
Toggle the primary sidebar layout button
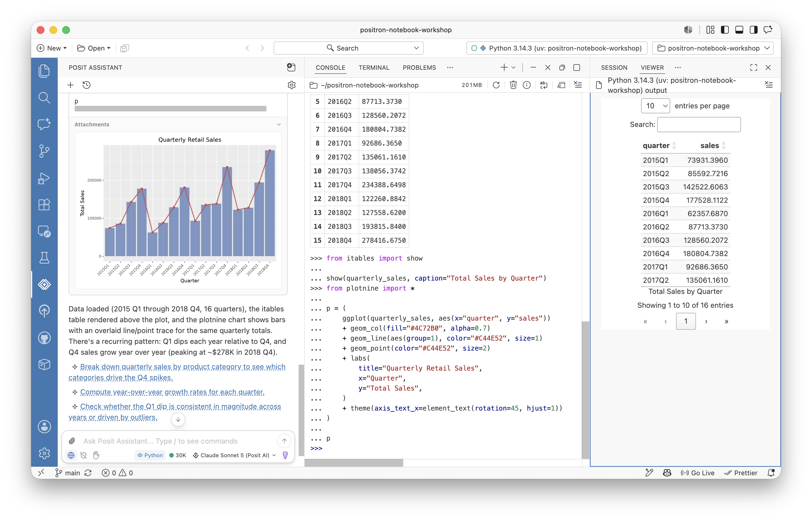click(725, 30)
